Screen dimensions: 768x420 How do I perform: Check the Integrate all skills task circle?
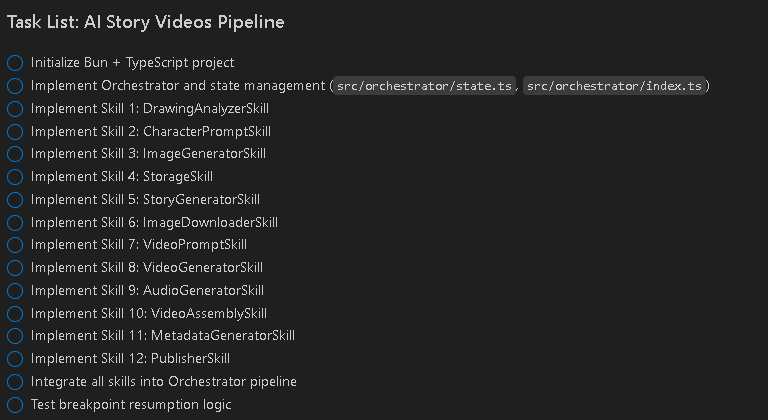pos(15,382)
